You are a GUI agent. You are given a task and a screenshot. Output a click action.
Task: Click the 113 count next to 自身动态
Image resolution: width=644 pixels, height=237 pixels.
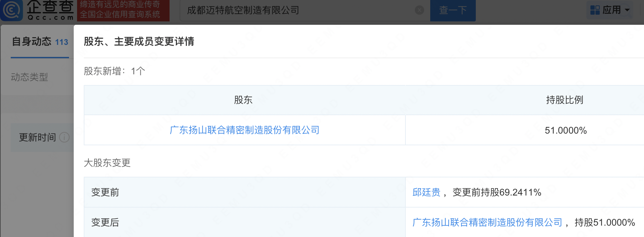coord(62,42)
